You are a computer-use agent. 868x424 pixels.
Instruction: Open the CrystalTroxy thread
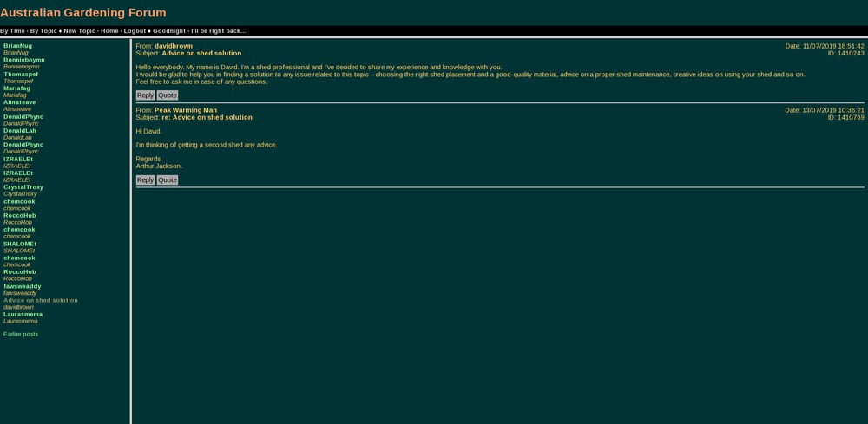coord(23,187)
